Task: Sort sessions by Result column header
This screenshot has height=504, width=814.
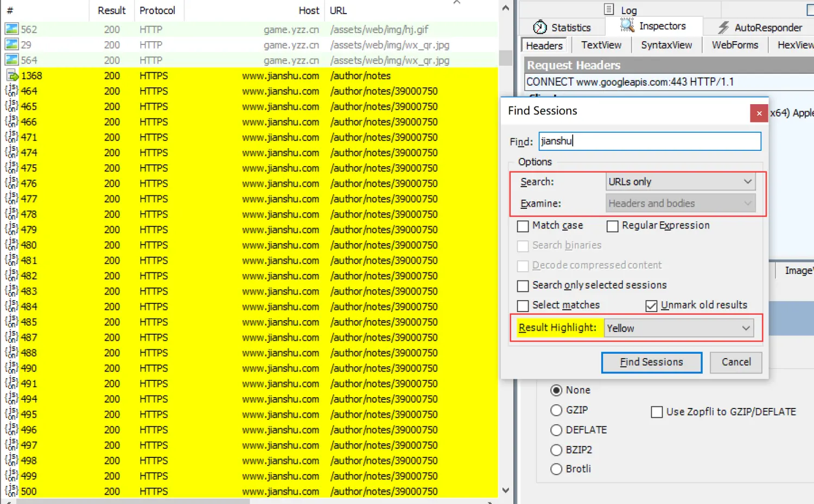Action: [112, 10]
